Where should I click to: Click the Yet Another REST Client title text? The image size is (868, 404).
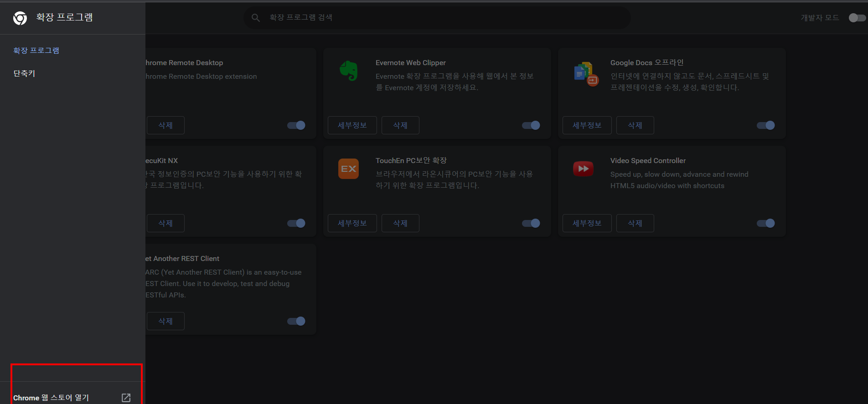pyautogui.click(x=182, y=259)
